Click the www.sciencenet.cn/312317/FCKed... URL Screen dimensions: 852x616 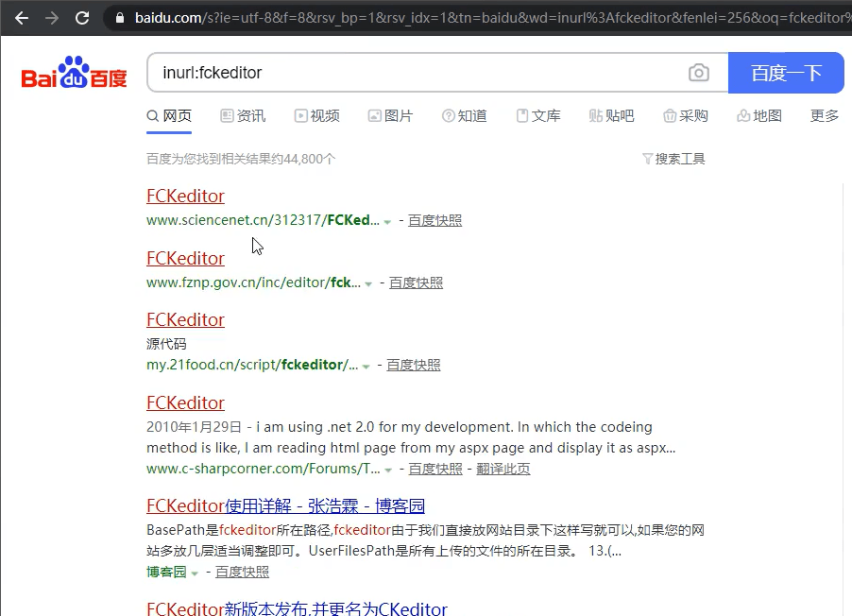(263, 220)
